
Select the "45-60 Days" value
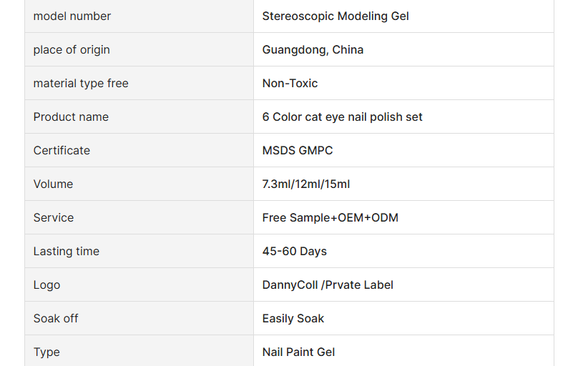[x=295, y=251]
